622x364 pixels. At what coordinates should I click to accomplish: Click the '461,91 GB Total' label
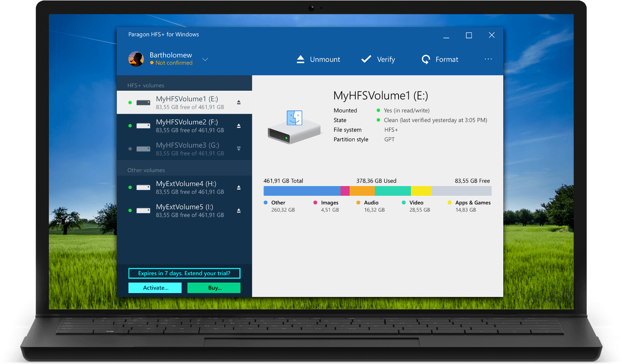[x=283, y=181]
